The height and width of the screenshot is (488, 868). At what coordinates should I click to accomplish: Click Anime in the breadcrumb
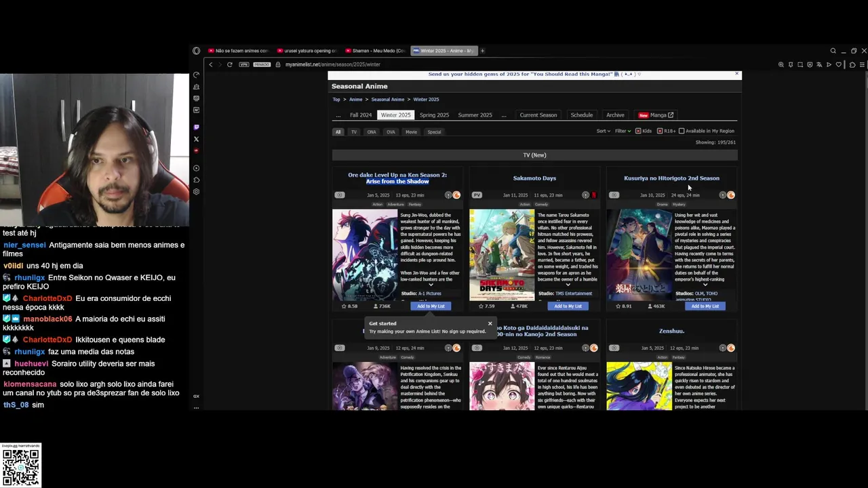pos(356,100)
